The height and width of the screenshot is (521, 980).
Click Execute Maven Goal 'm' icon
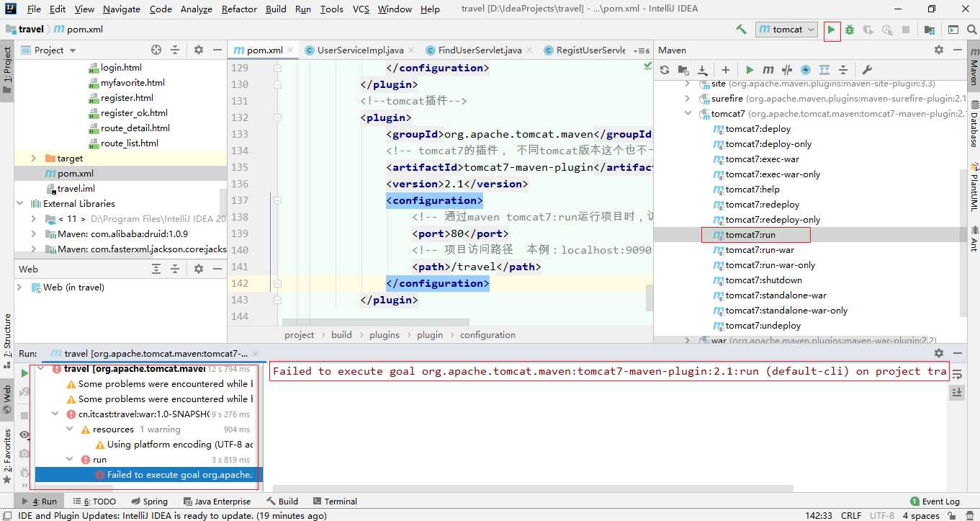click(x=768, y=70)
